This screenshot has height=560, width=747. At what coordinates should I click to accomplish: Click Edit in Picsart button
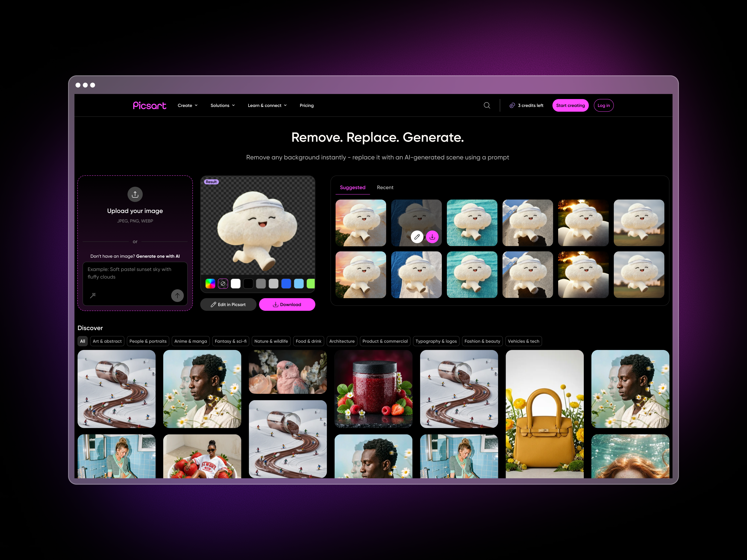point(228,304)
